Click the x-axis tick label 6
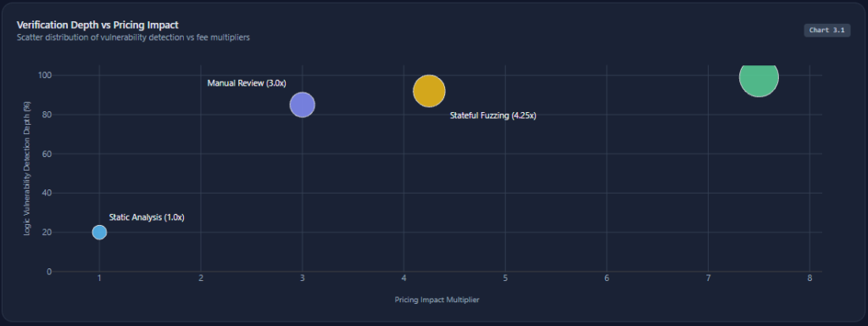Viewport: 868px width, 326px height. click(607, 278)
